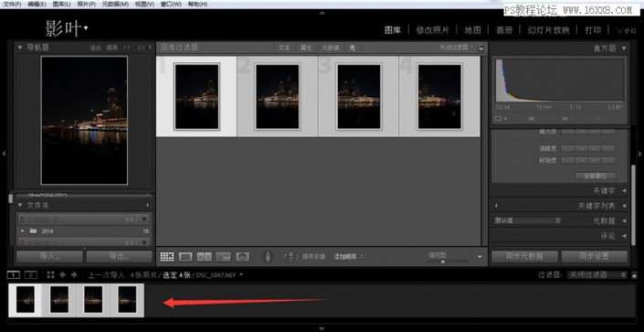
Task: Toggle the second window display button labeled 2
Action: [31, 274]
